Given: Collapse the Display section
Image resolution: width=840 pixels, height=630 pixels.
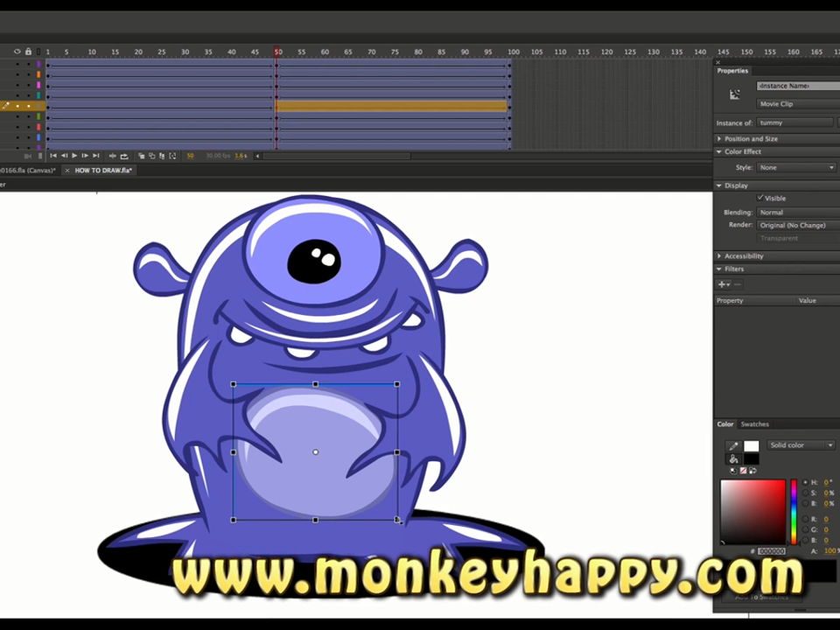Looking at the screenshot, I should click(719, 185).
